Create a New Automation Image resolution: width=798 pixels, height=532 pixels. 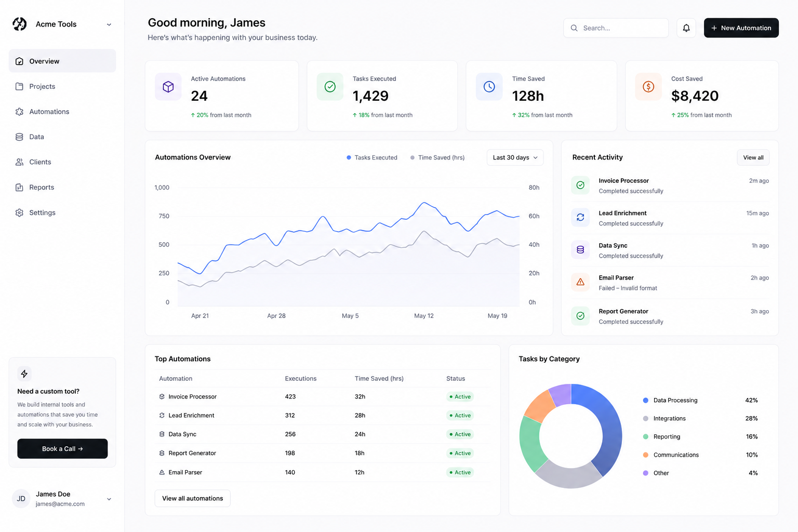[x=741, y=28]
